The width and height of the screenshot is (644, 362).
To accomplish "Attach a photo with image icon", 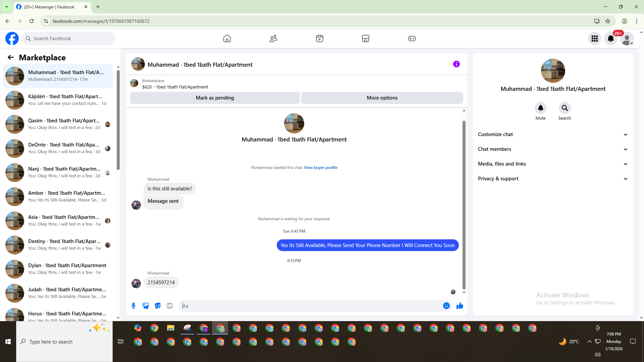I will coord(146,306).
